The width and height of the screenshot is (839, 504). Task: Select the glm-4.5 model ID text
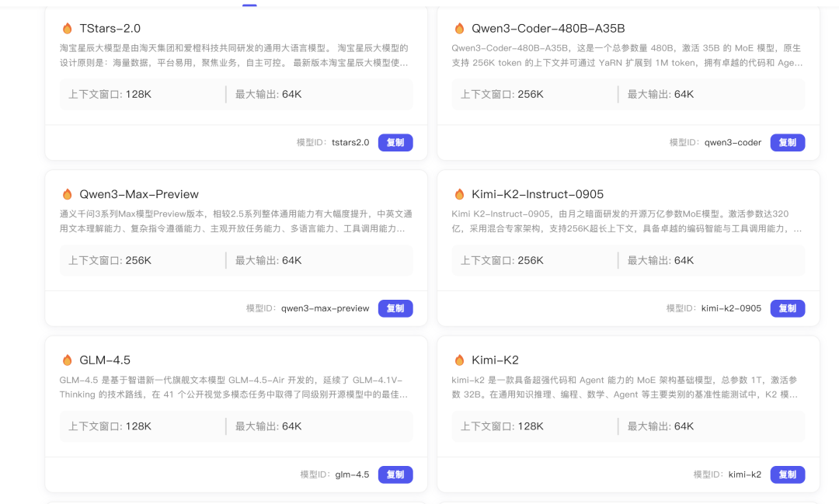pyautogui.click(x=352, y=474)
